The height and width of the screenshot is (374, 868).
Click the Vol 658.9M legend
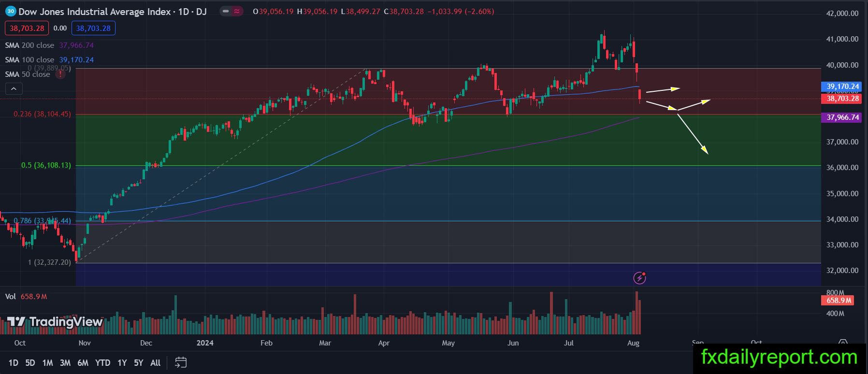click(26, 296)
